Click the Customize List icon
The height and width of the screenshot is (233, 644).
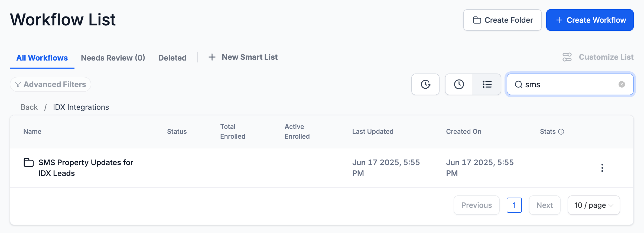pos(567,57)
